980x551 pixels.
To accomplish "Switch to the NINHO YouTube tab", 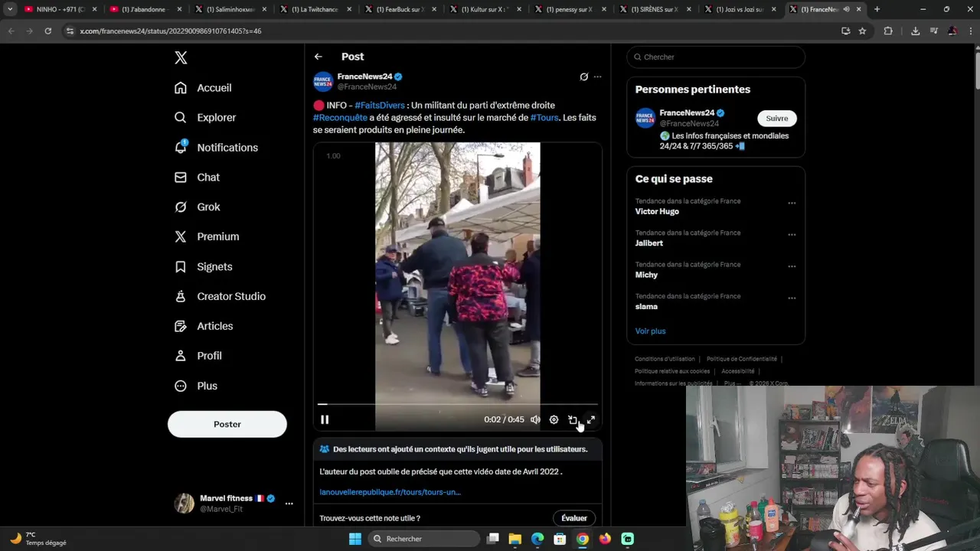I will pyautogui.click(x=60, y=9).
